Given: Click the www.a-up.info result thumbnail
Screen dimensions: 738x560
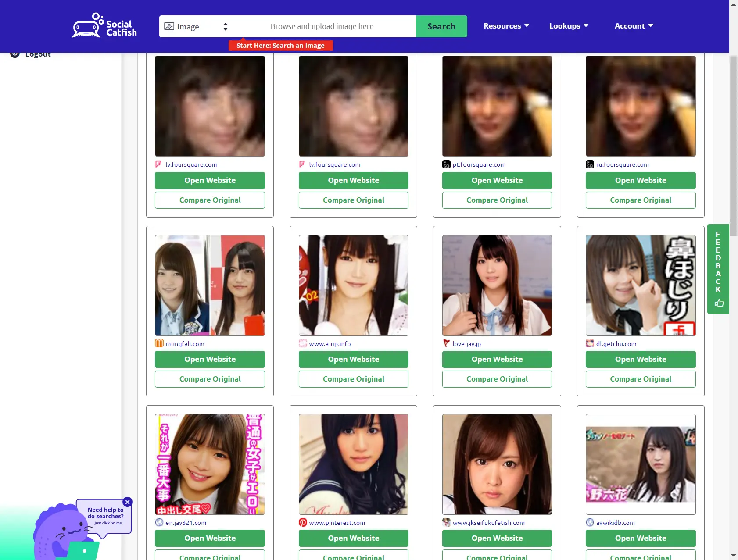Looking at the screenshot, I should 353,285.
